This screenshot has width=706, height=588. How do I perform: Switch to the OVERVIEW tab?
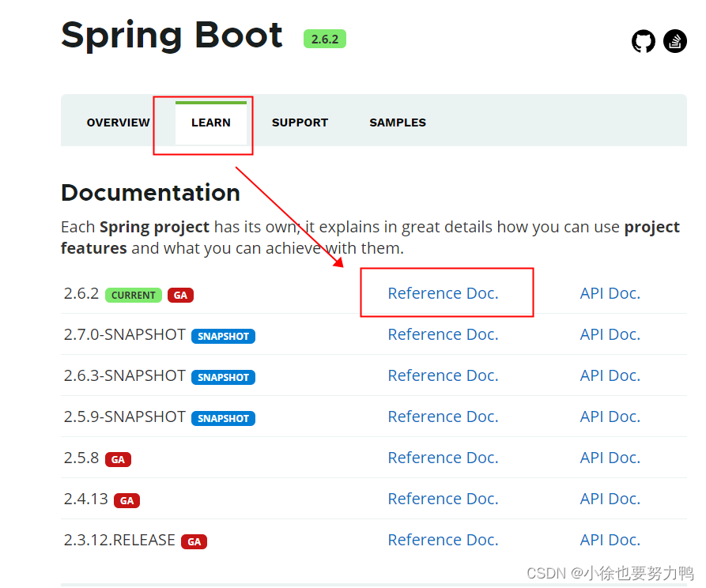(x=118, y=122)
